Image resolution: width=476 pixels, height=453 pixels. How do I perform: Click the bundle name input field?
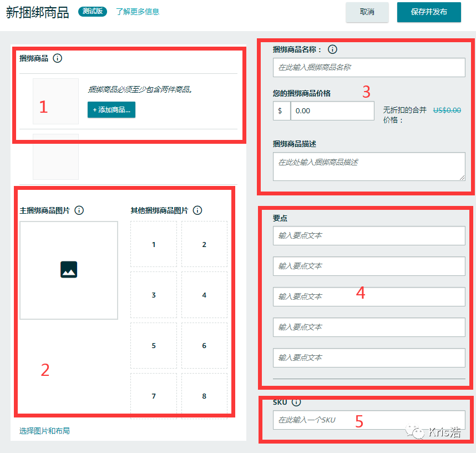point(369,67)
